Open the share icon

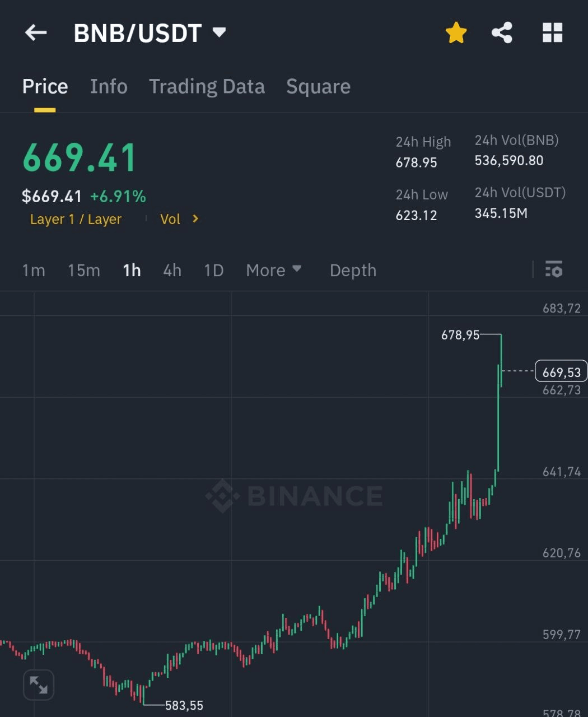[502, 32]
